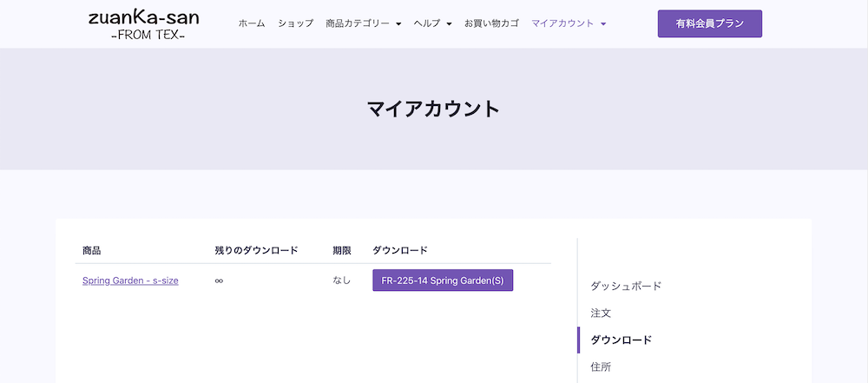Go to ホーム in navigation
The height and width of the screenshot is (383, 868).
pos(252,23)
